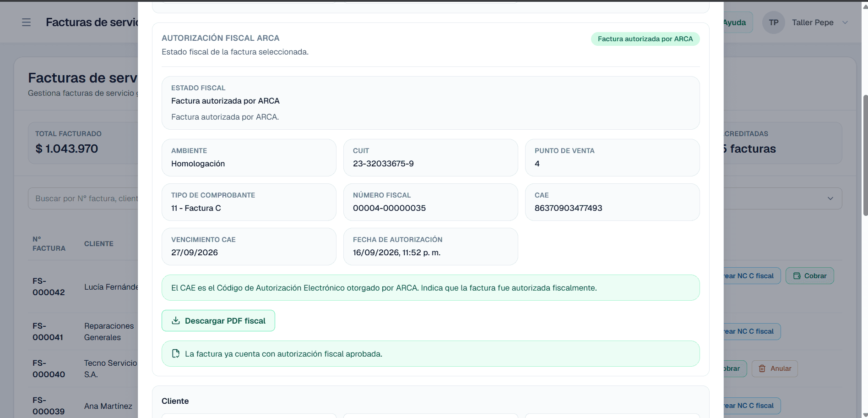Click the Cliente section heading
The image size is (868, 418).
(x=175, y=401)
